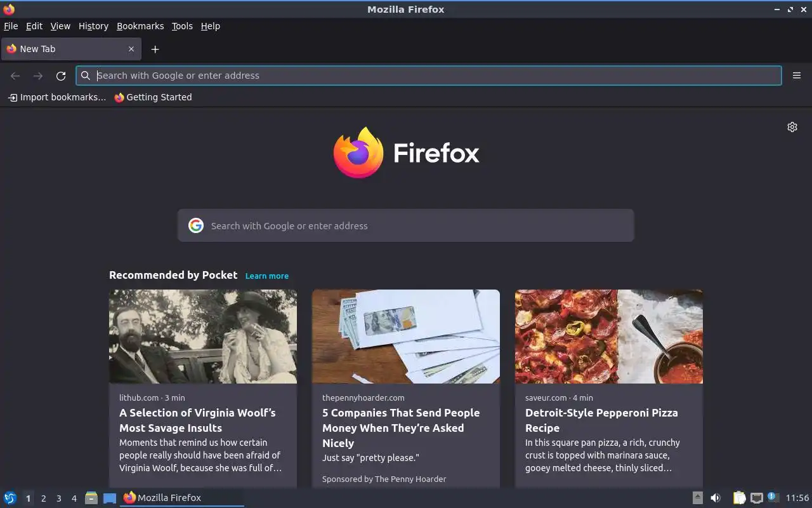Select Mozilla Firefox taskbar window button
Image resolution: width=812 pixels, height=508 pixels.
tap(182, 498)
